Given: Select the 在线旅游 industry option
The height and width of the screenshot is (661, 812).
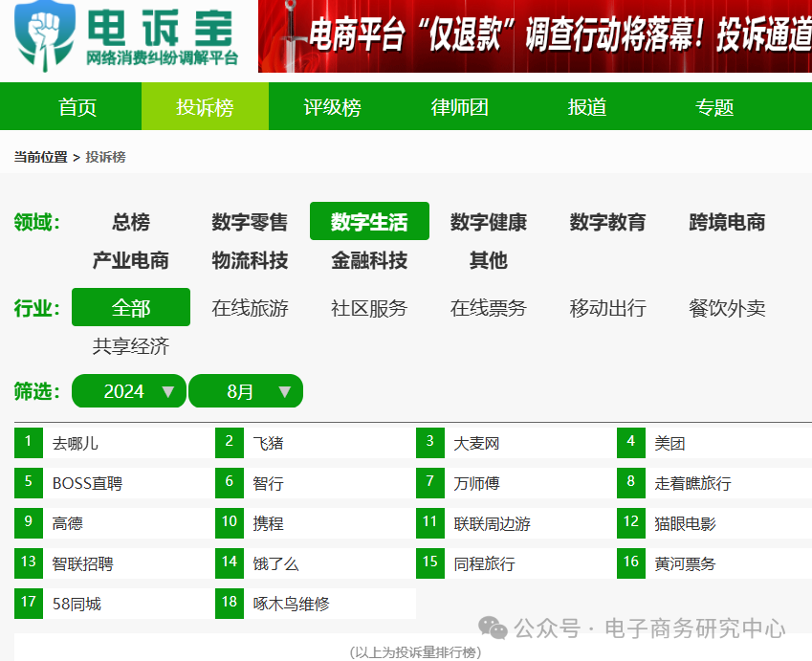Looking at the screenshot, I should pyautogui.click(x=250, y=307).
